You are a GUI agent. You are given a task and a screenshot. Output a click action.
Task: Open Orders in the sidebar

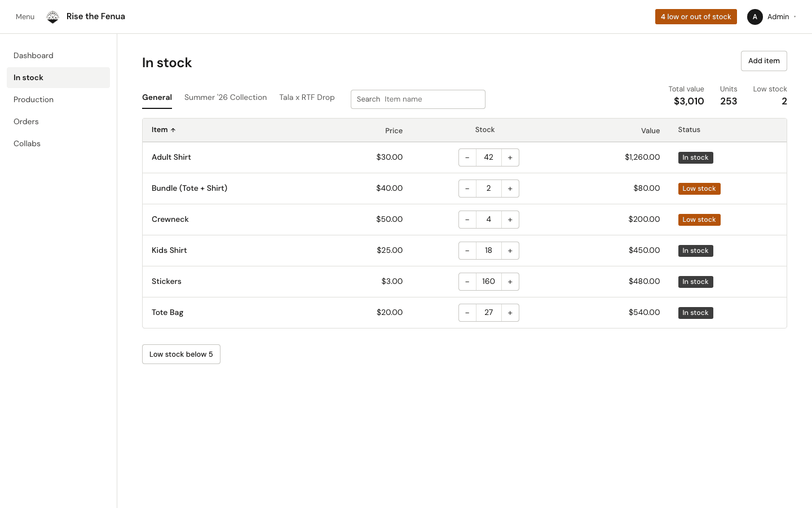point(58,121)
